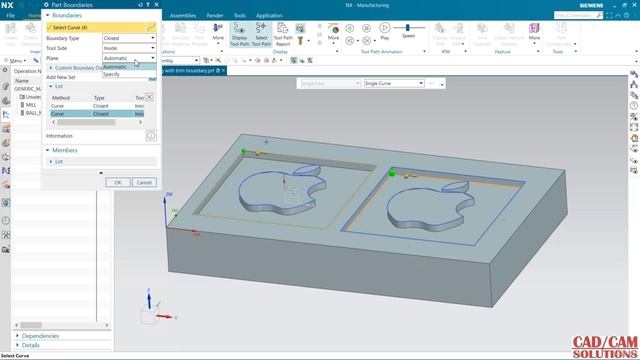Select the GENERIC_MACHINE node
The image size is (640, 360).
[28, 89]
